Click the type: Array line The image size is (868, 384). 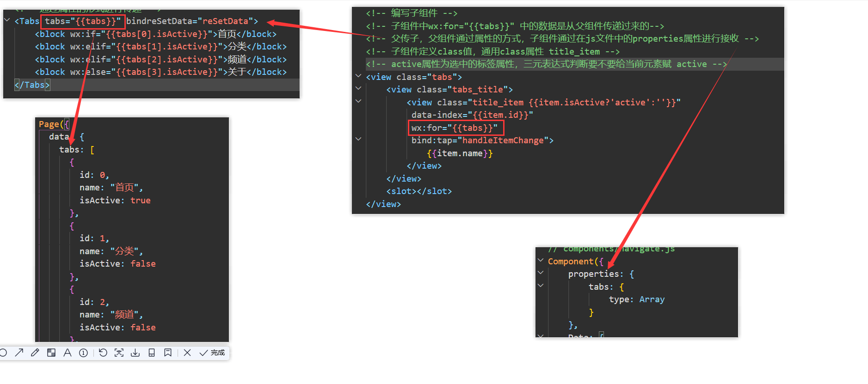click(637, 299)
